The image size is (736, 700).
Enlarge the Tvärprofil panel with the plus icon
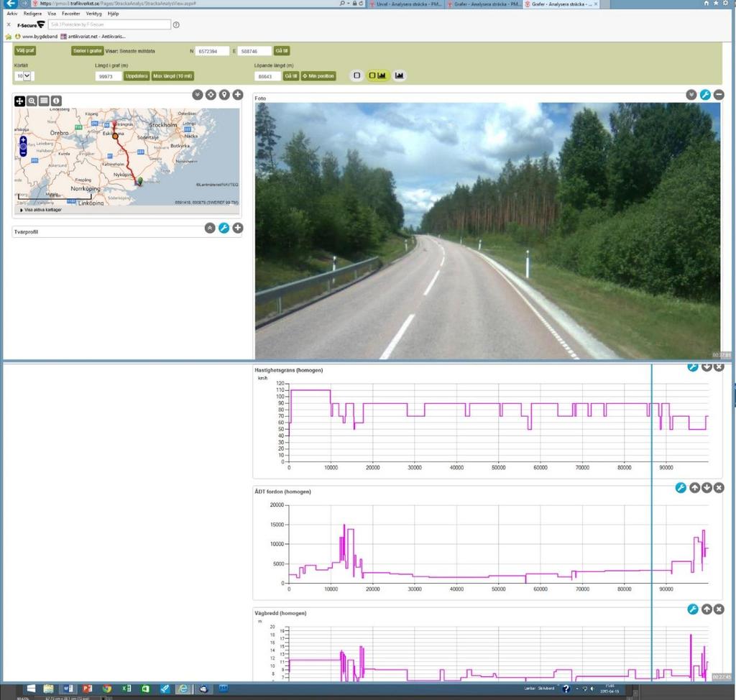[238, 228]
